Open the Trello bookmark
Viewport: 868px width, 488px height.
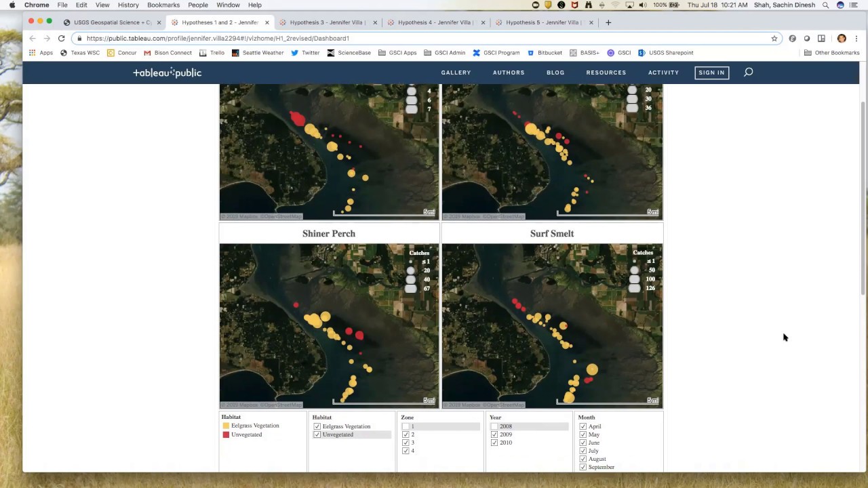pyautogui.click(x=212, y=53)
